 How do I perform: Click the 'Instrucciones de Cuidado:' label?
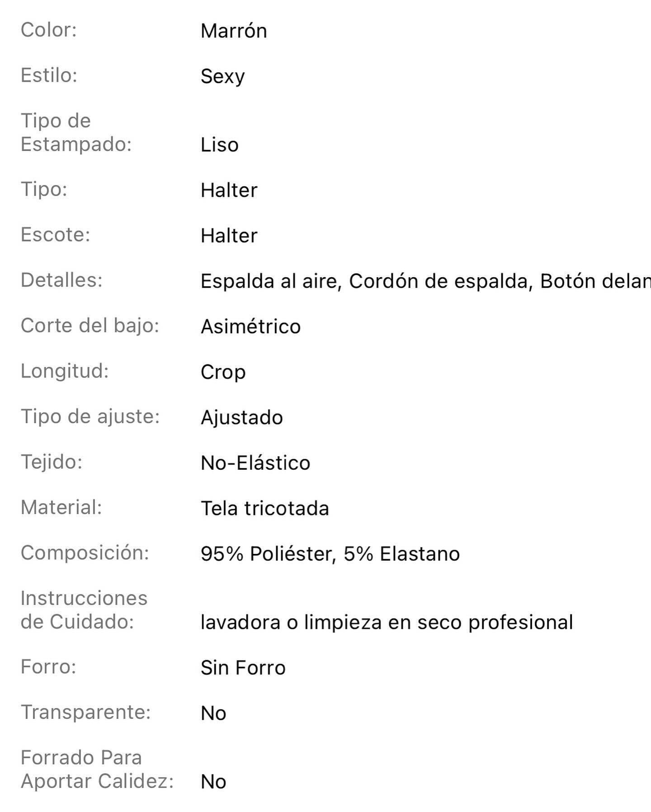coord(84,610)
